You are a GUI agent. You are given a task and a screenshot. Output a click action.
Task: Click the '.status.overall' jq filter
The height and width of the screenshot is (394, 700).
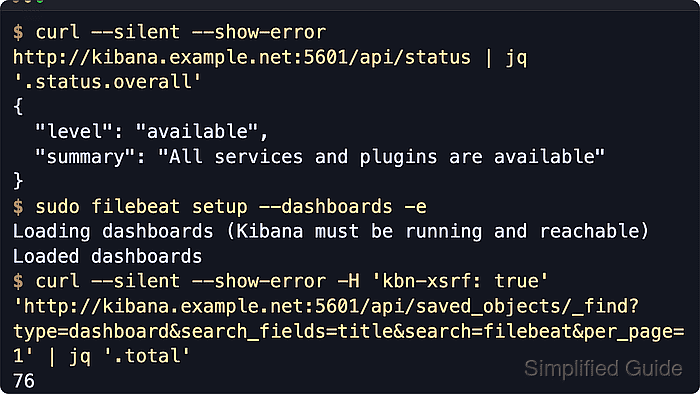pyautogui.click(x=108, y=82)
